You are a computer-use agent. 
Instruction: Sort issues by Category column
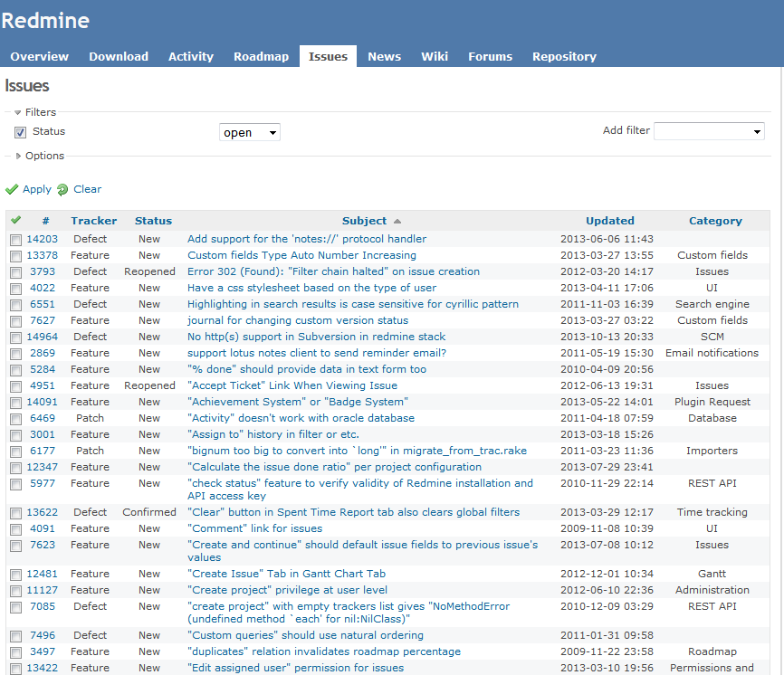coord(715,221)
